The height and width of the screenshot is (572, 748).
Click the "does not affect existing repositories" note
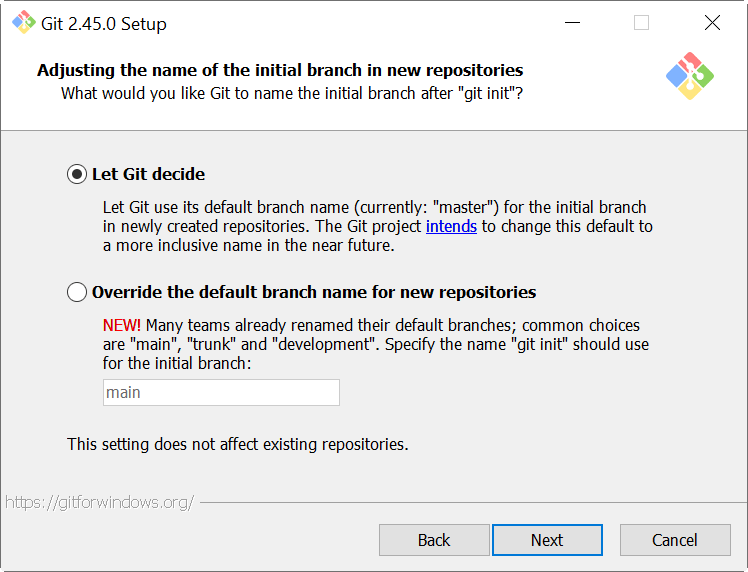238,444
